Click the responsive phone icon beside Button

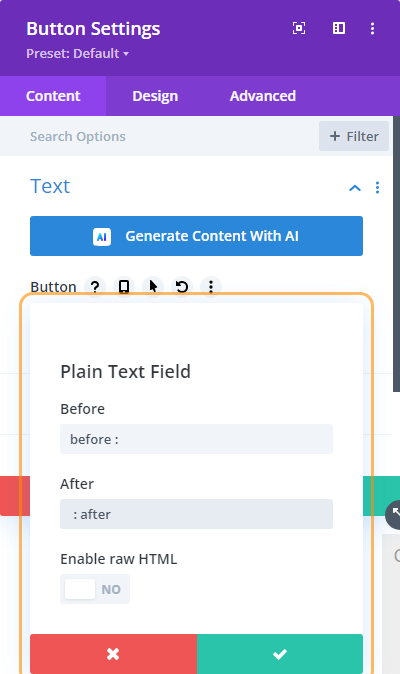[124, 287]
